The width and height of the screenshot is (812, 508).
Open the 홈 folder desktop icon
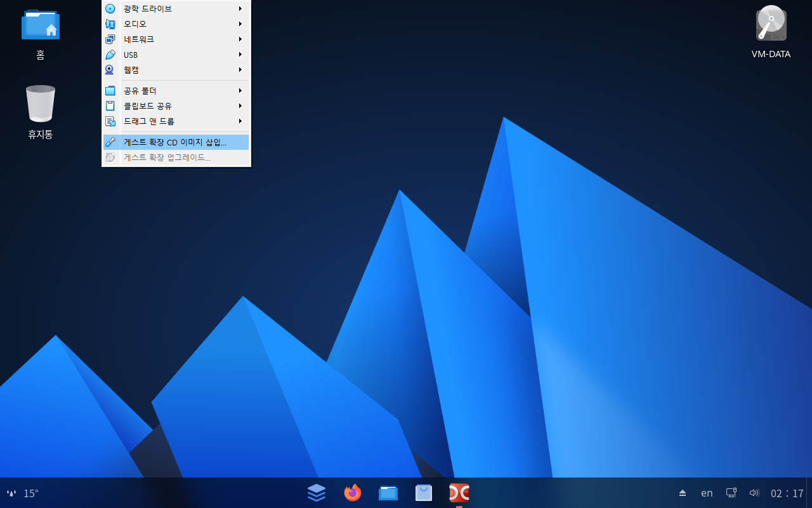click(x=41, y=25)
